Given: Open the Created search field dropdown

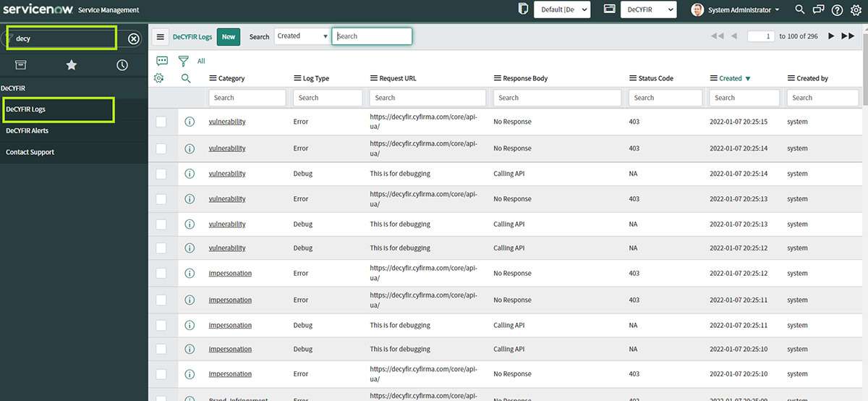Looking at the screenshot, I should 302,36.
